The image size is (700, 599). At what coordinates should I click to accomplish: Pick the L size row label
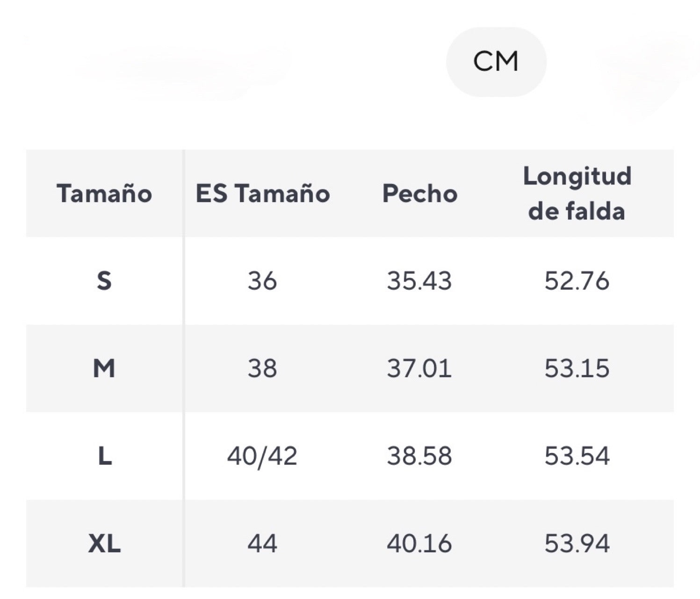pos(104,456)
